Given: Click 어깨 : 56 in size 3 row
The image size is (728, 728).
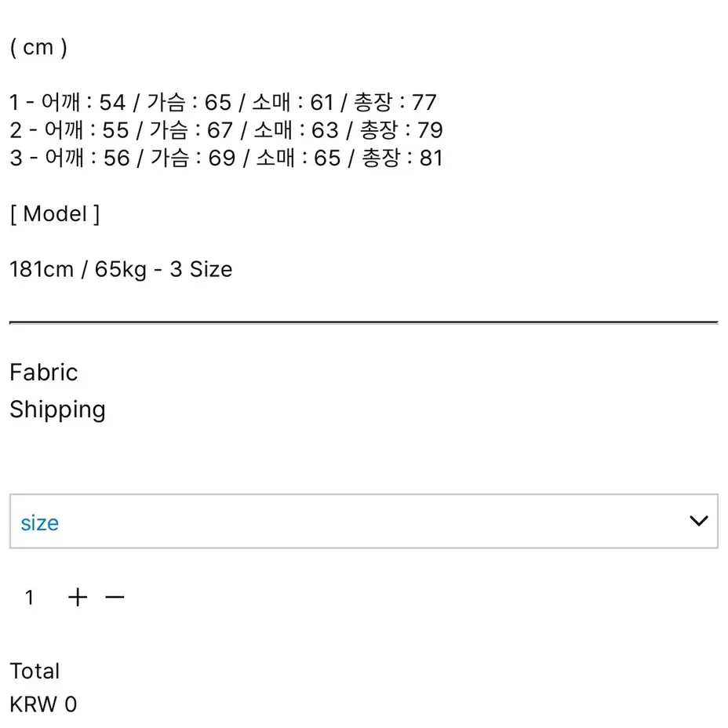Looking at the screenshot, I should pyautogui.click(x=87, y=158).
